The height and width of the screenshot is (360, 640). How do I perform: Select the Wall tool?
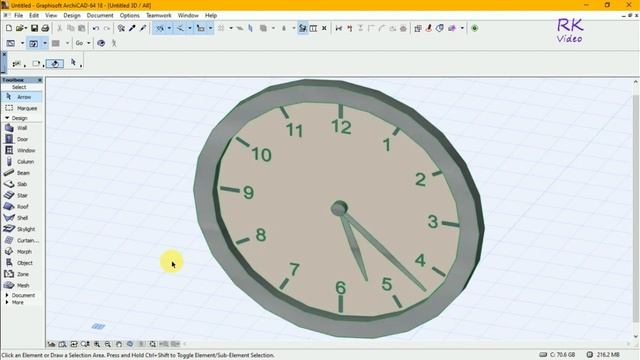coord(22,128)
